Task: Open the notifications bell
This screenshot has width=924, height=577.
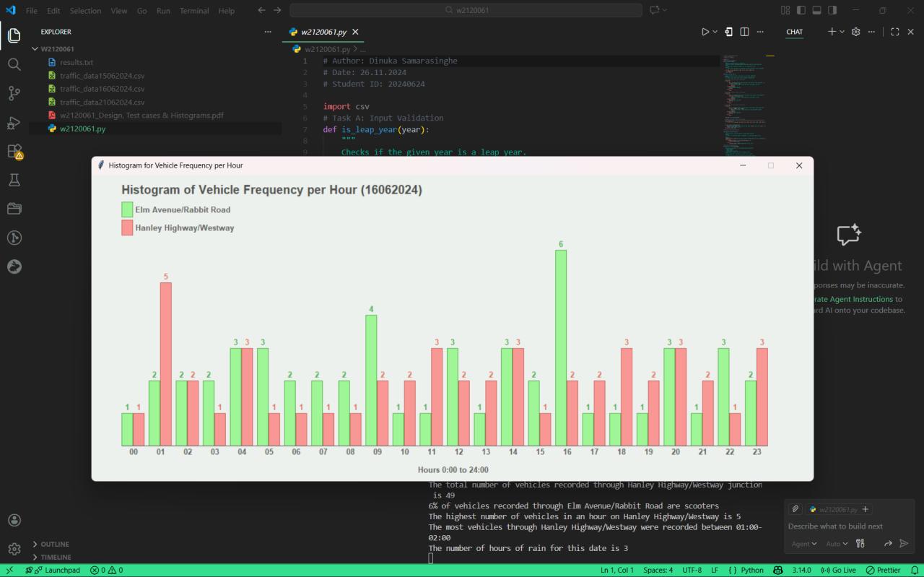Action: 914,570
